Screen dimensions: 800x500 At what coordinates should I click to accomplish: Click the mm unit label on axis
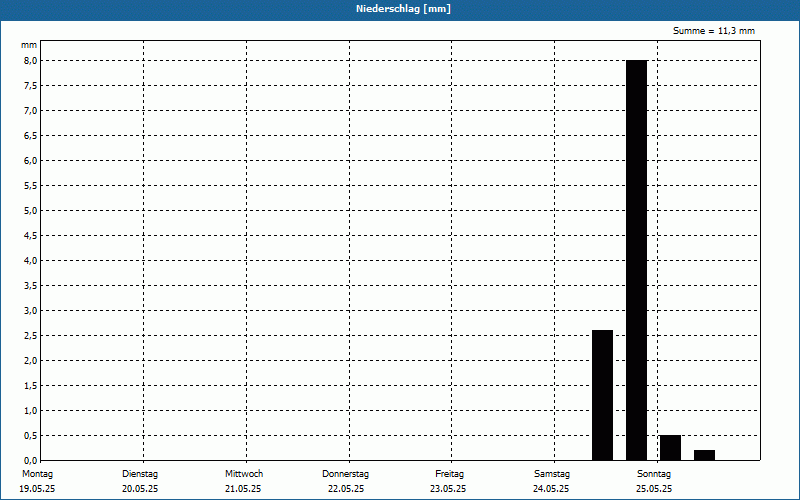29,45
